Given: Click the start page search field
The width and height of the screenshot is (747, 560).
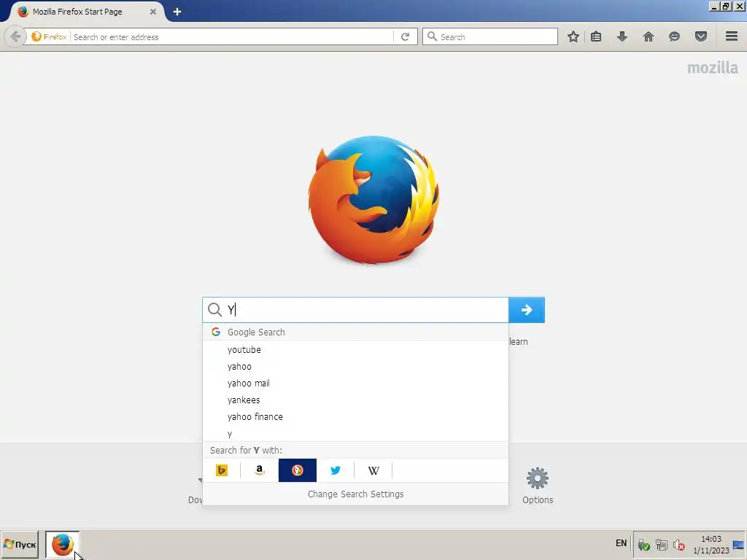Looking at the screenshot, I should point(355,310).
